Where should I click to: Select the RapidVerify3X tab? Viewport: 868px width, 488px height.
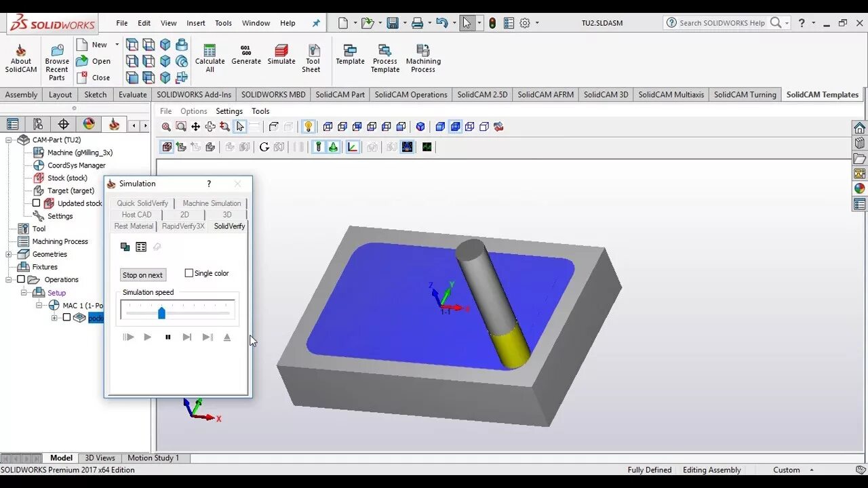(x=183, y=226)
